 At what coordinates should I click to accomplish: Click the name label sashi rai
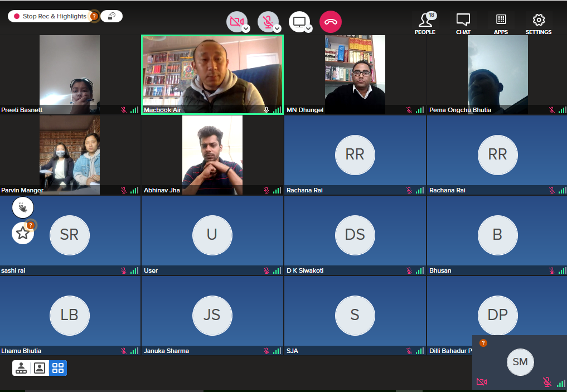(13, 270)
